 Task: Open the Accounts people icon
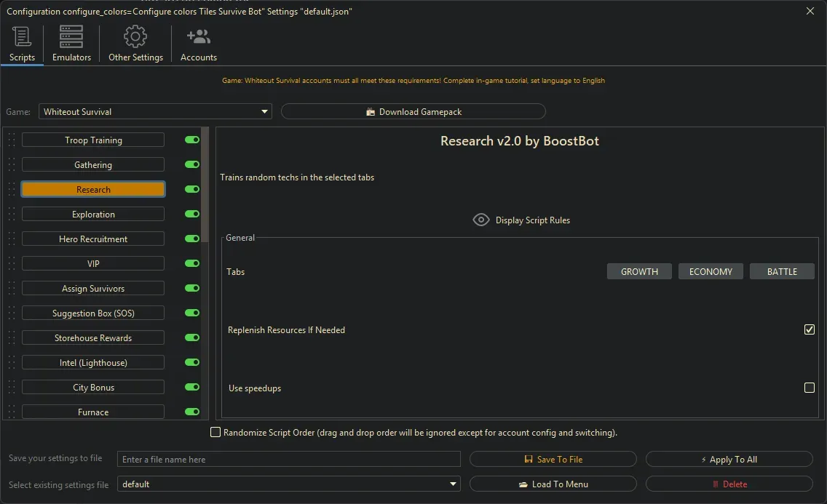point(198,37)
